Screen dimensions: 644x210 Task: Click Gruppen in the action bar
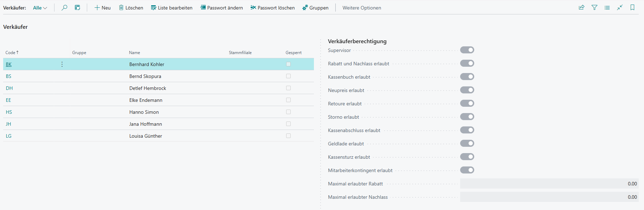315,8
